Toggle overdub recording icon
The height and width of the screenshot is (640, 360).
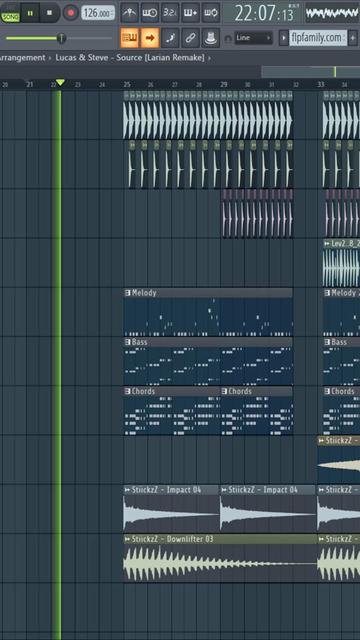coord(190,13)
